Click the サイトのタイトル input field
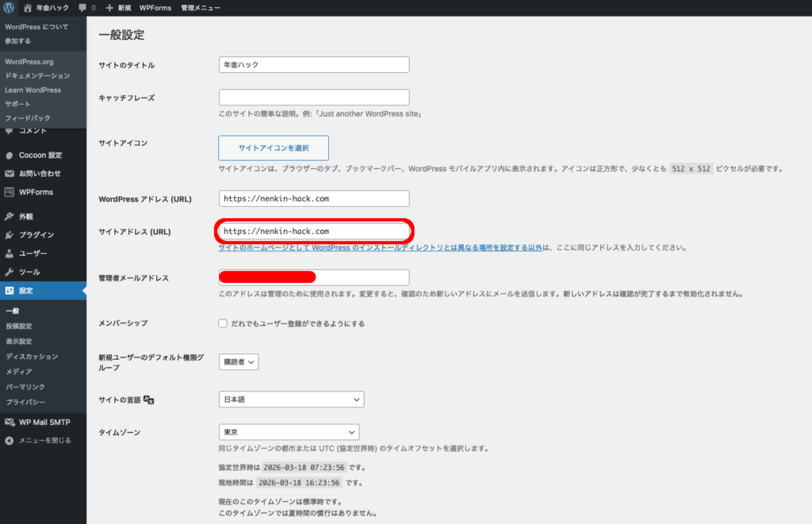812x524 pixels. pos(314,65)
